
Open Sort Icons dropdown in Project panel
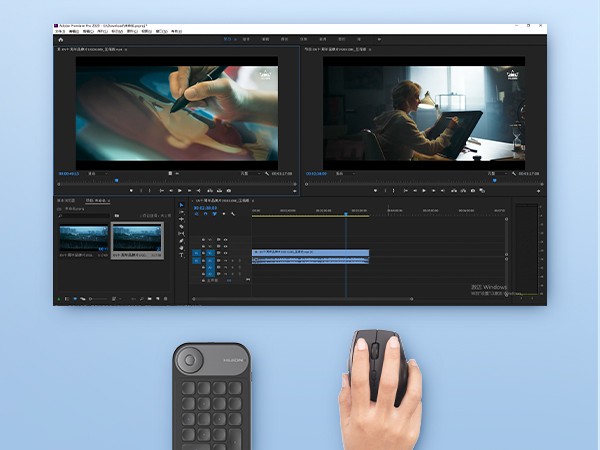(116, 299)
